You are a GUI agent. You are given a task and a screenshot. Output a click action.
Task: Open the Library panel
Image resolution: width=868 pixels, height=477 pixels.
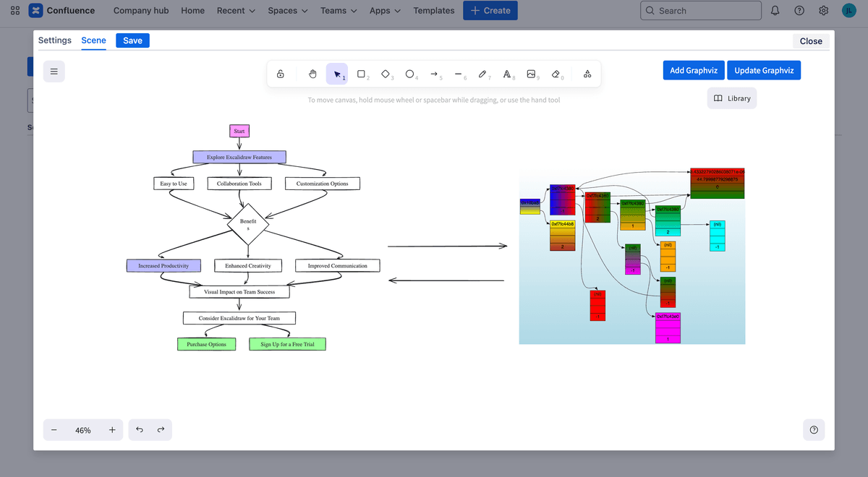[x=732, y=98]
